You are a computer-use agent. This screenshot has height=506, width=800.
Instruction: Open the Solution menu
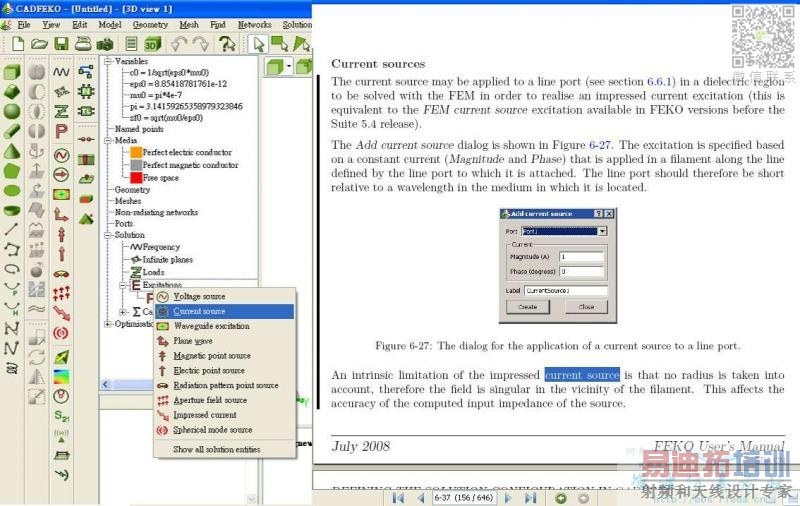point(297,24)
